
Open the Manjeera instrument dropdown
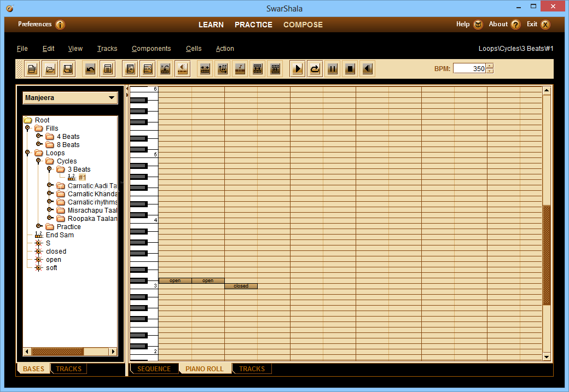click(x=71, y=98)
